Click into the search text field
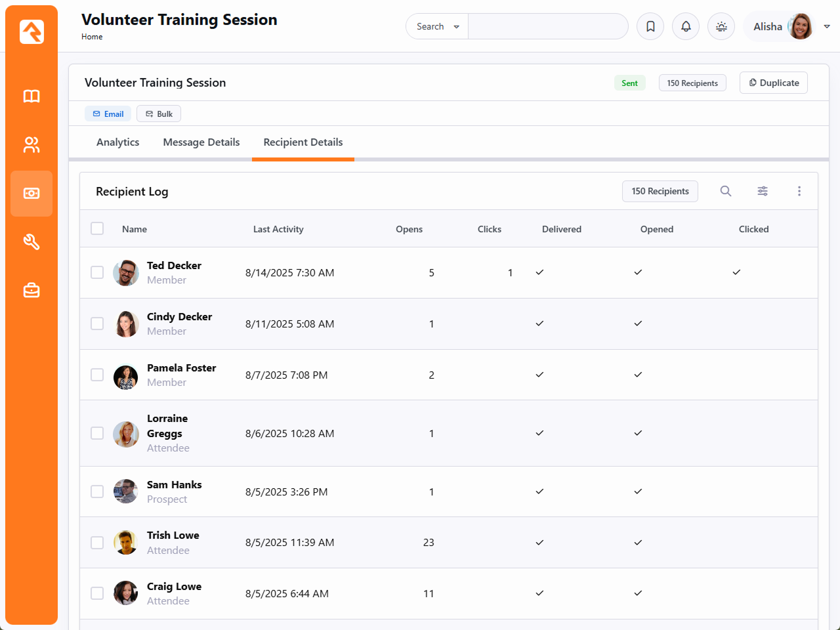Screen dimensions: 840x630 (x=548, y=26)
